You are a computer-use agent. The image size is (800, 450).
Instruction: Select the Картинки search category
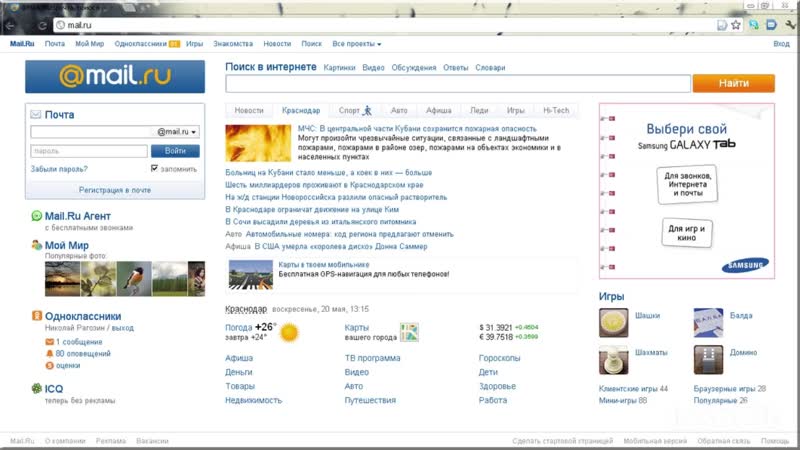click(339, 67)
